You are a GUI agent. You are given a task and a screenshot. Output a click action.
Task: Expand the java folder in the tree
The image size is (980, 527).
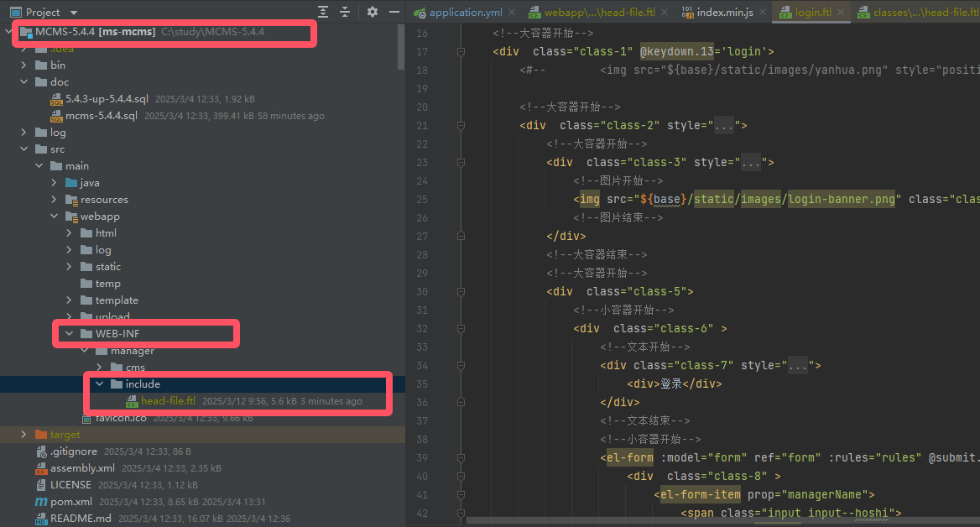point(54,183)
